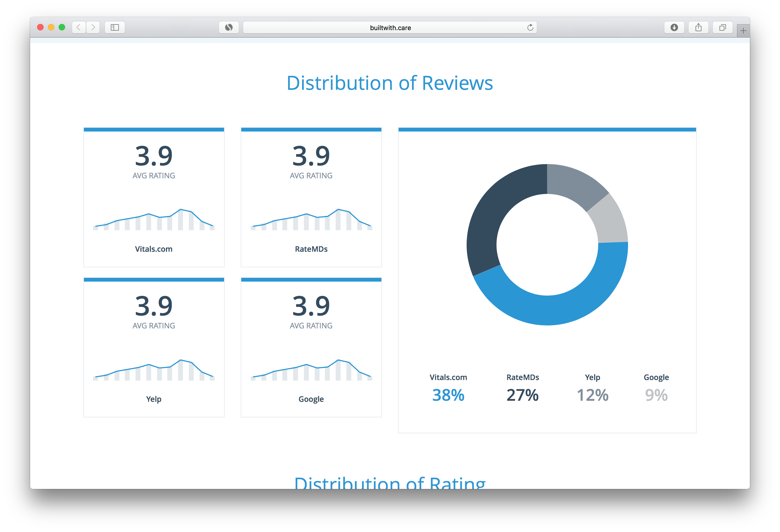780x532 pixels.
Task: Select the RateMDs rating card
Action: 311,197
